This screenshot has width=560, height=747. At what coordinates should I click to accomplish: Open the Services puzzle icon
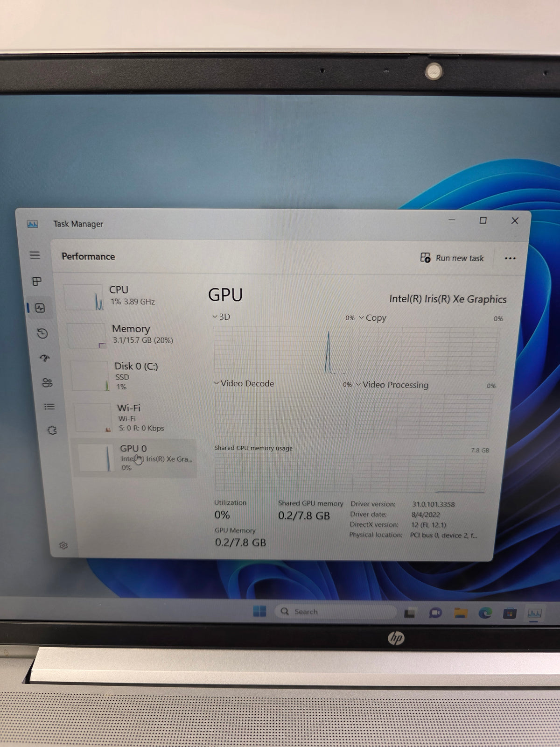pos(52,430)
